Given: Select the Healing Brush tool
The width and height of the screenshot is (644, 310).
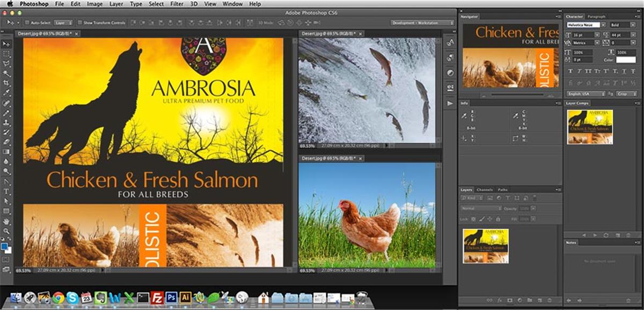Looking at the screenshot, I should (x=7, y=102).
